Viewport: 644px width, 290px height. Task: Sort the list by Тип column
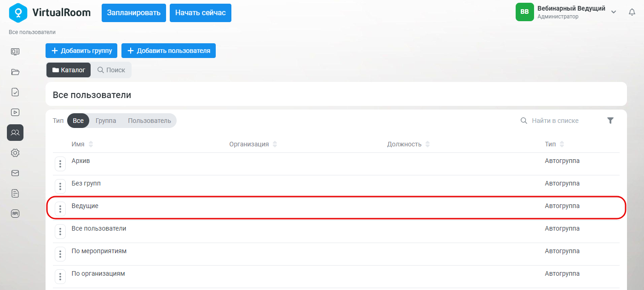555,144
